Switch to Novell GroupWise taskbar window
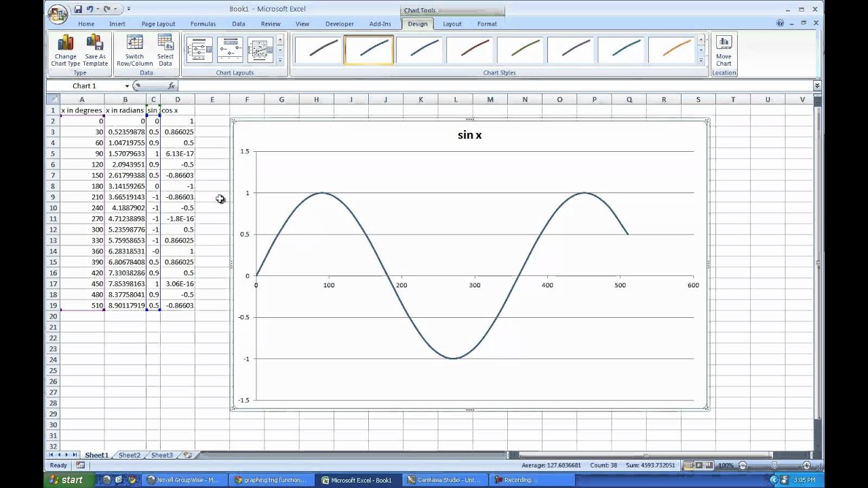868x488 pixels. click(183, 480)
